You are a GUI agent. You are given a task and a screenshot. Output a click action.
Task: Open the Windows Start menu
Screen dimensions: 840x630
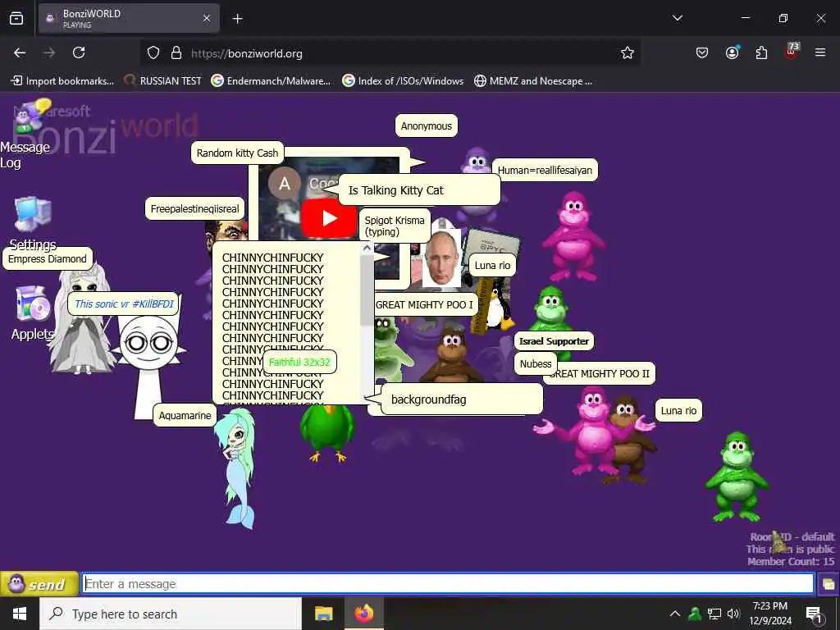click(x=20, y=614)
